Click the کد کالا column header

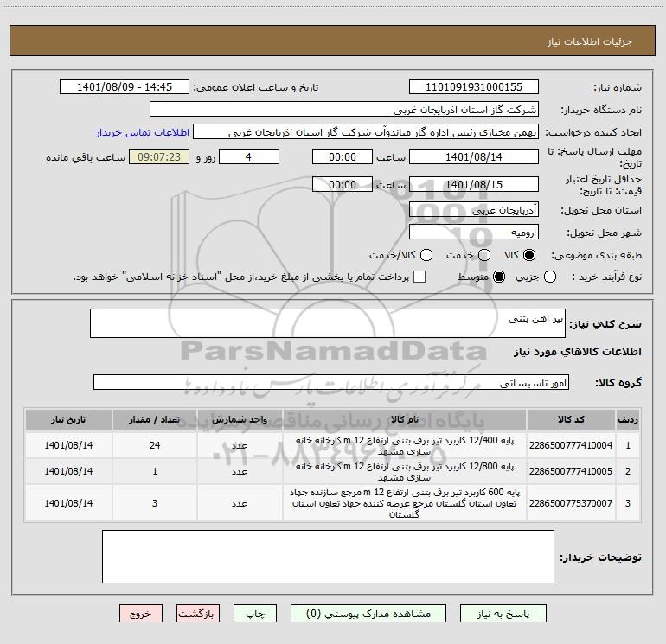(571, 419)
